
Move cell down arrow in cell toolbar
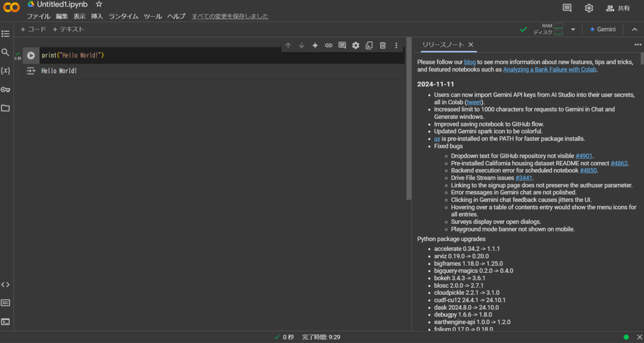(302, 46)
